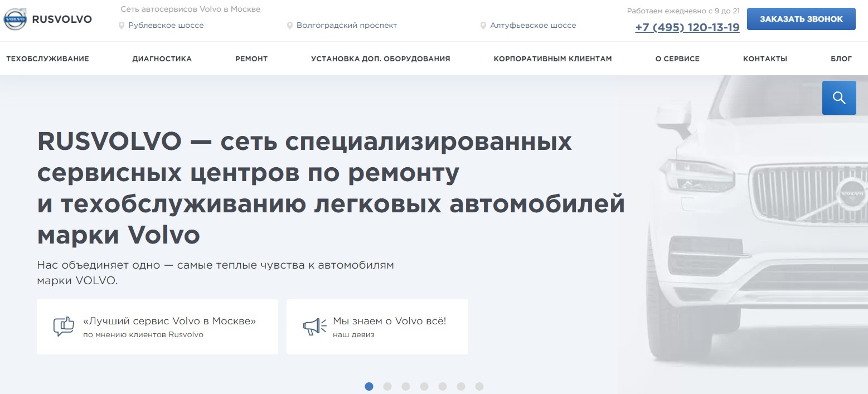Open the Контакты page
This screenshot has width=868, height=394.
coord(765,59)
